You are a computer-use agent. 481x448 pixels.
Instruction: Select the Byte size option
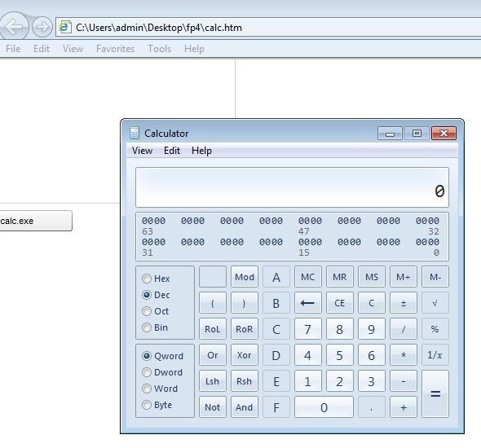pyautogui.click(x=147, y=405)
